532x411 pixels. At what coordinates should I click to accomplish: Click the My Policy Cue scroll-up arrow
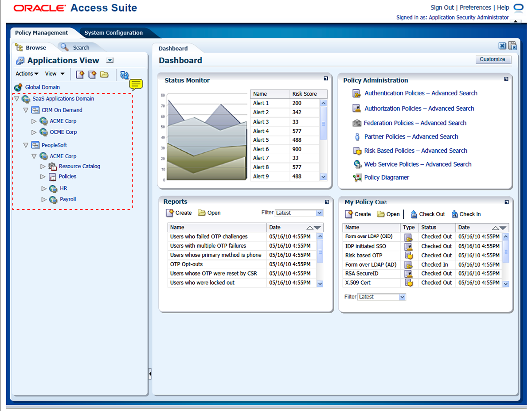(506, 237)
